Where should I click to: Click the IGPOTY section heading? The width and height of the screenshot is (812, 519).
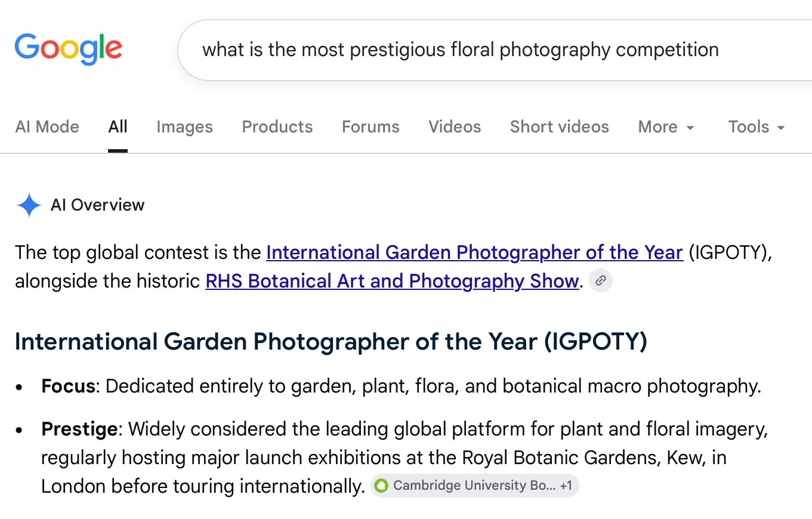point(331,342)
